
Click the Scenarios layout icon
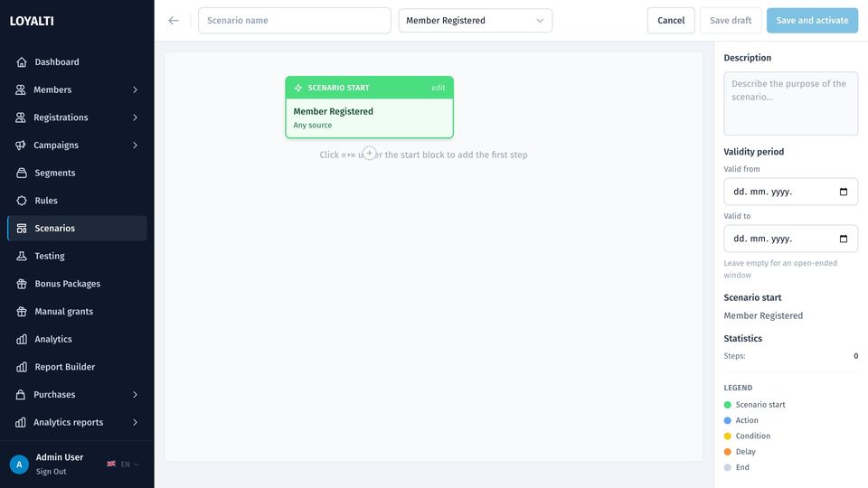pyautogui.click(x=22, y=228)
